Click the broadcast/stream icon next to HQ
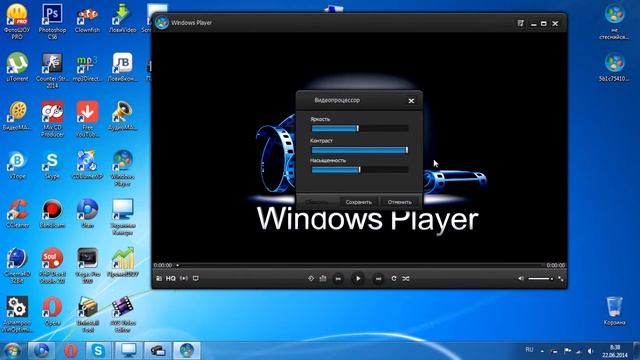The width and height of the screenshot is (640, 360). tap(184, 278)
